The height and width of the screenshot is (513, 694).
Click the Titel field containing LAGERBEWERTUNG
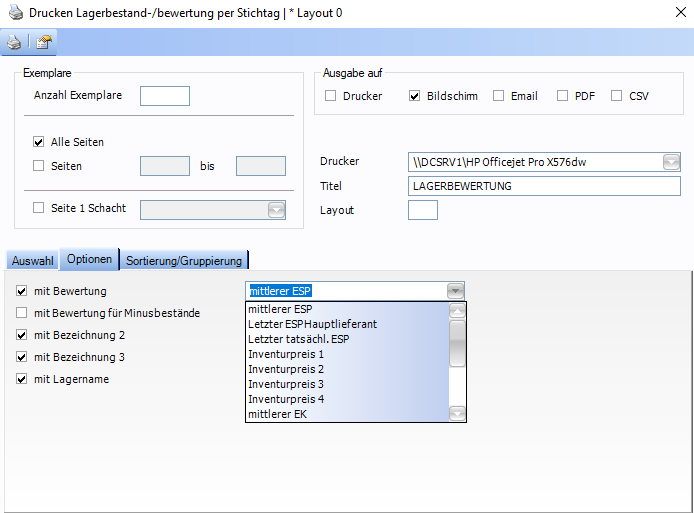pyautogui.click(x=544, y=186)
